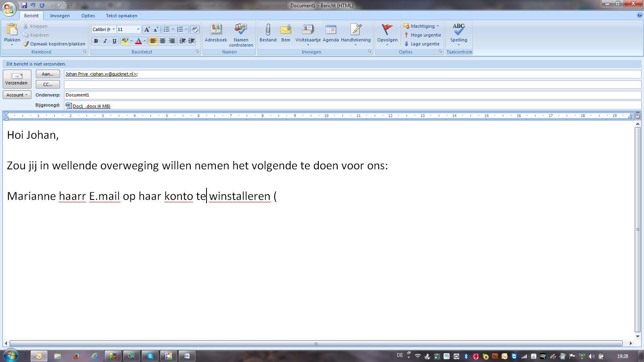Insert an Agenda calendar
Screen dimensions: 644x362
point(330,33)
